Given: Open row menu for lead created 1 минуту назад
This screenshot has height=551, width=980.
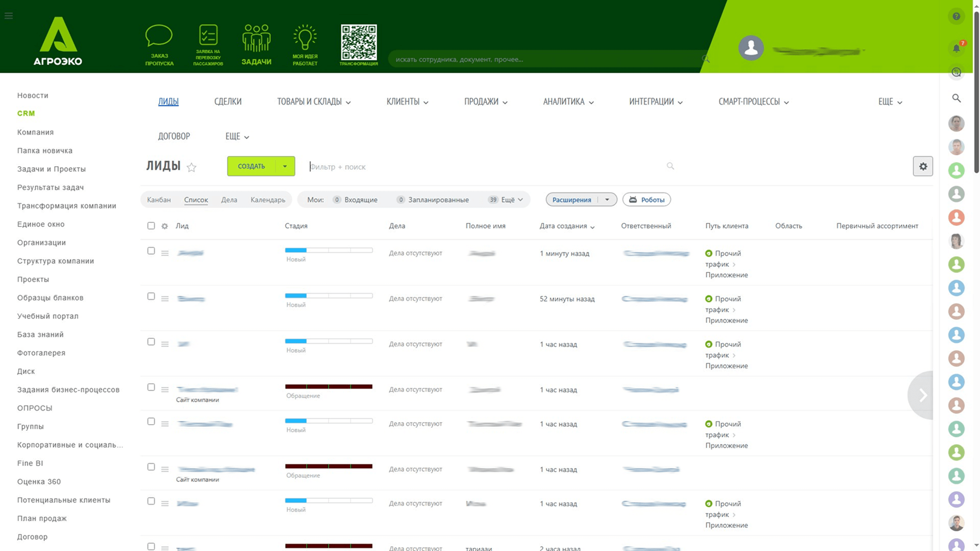Looking at the screenshot, I should click(165, 253).
